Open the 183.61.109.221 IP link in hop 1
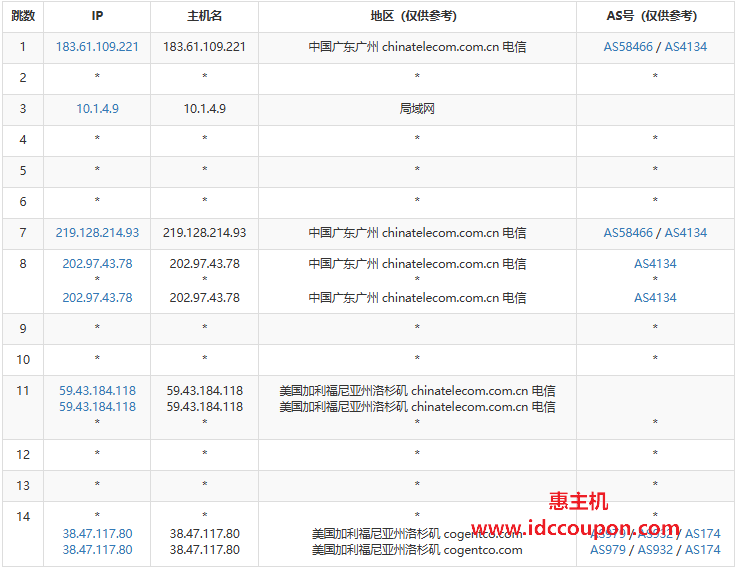 [x=97, y=47]
